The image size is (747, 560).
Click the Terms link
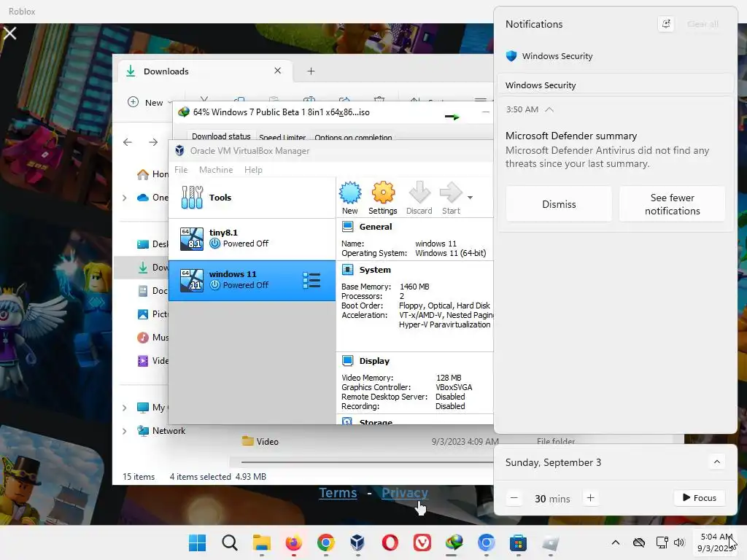point(338,492)
